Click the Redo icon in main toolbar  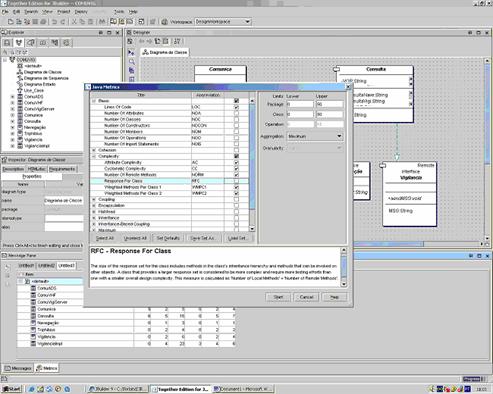62,22
